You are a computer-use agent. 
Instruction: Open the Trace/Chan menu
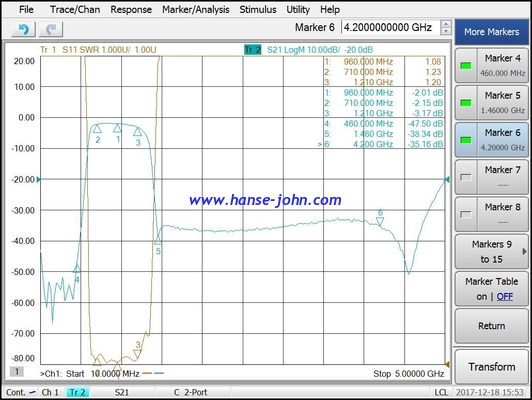tap(75, 9)
